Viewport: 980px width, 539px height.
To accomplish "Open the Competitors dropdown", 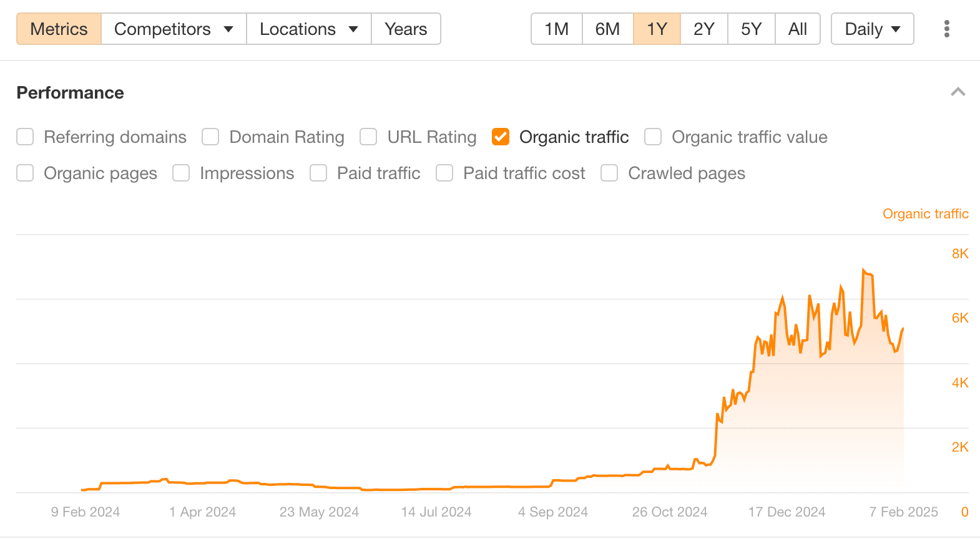I will [x=174, y=29].
